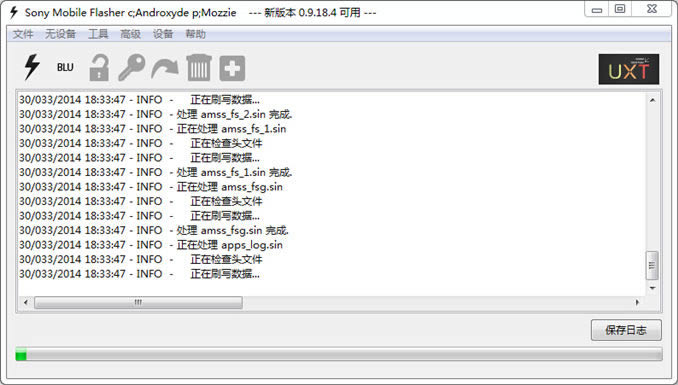The image size is (678, 385).
Task: Open the 帮助 menu
Action: (x=195, y=34)
